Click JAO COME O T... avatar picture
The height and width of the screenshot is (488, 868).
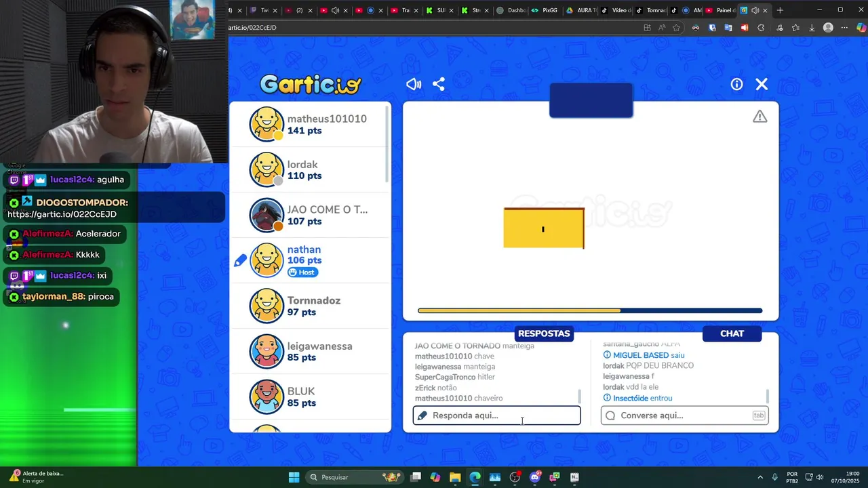coord(266,215)
